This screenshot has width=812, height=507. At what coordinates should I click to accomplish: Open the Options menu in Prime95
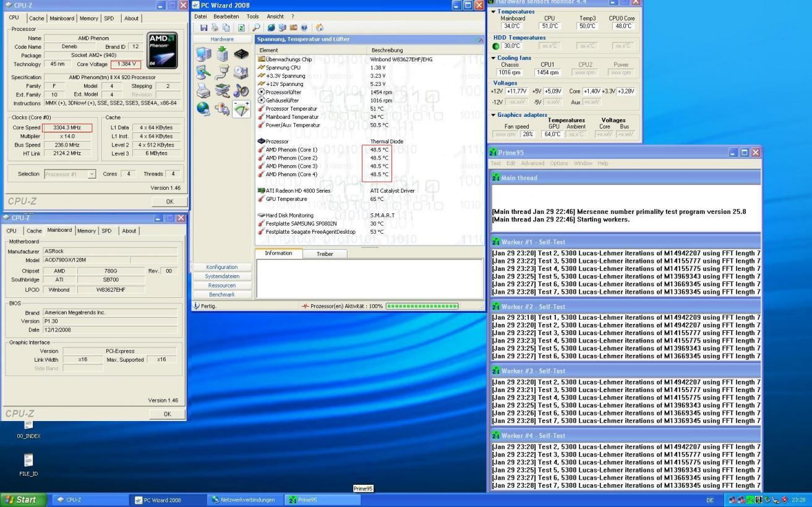coord(559,163)
